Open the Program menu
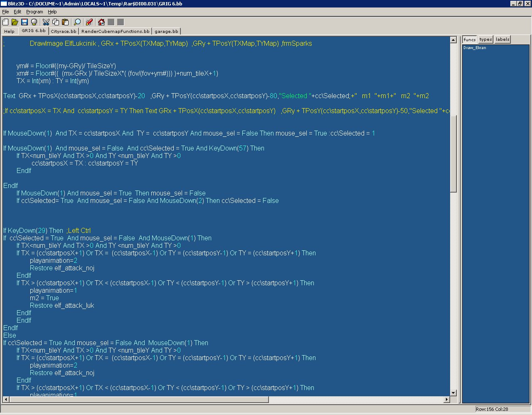 click(x=34, y=12)
